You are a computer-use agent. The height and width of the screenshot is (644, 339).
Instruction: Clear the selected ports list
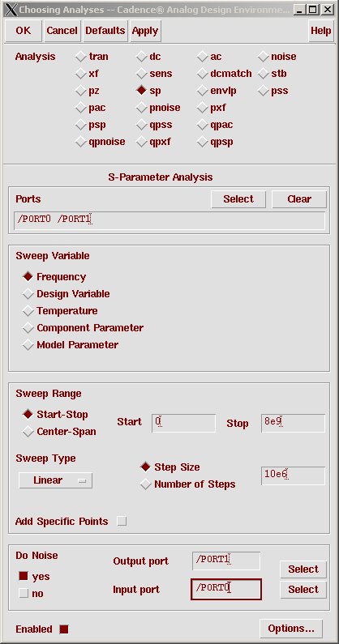pos(299,199)
